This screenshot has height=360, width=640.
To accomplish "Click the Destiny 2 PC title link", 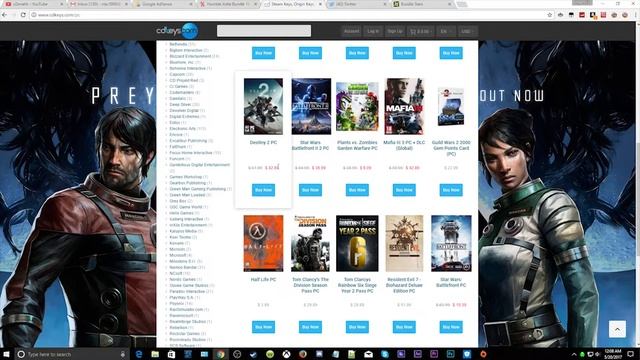I will pyautogui.click(x=263, y=142).
